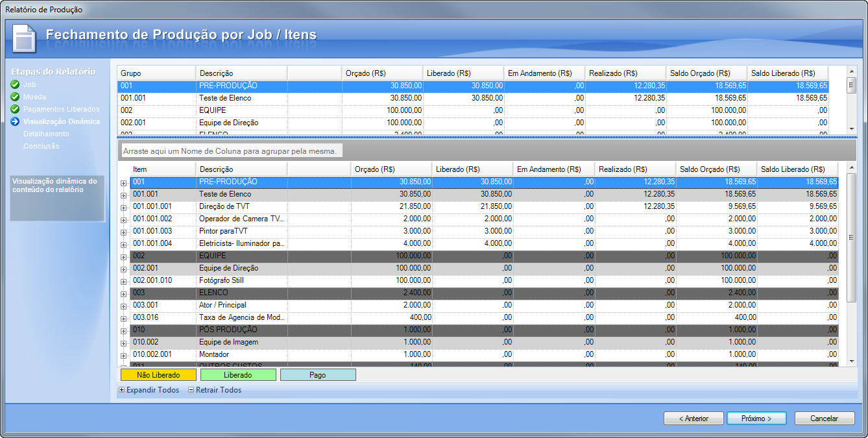Viewport: 868px width, 438px height.
Task: Click the 'Fotógrafo Still' description cell
Action: click(241, 280)
